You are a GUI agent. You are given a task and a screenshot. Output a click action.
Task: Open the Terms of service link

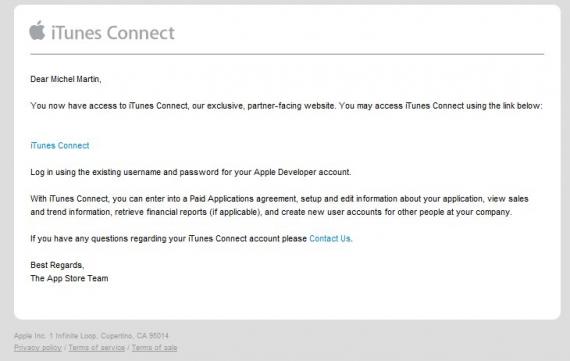click(x=97, y=348)
